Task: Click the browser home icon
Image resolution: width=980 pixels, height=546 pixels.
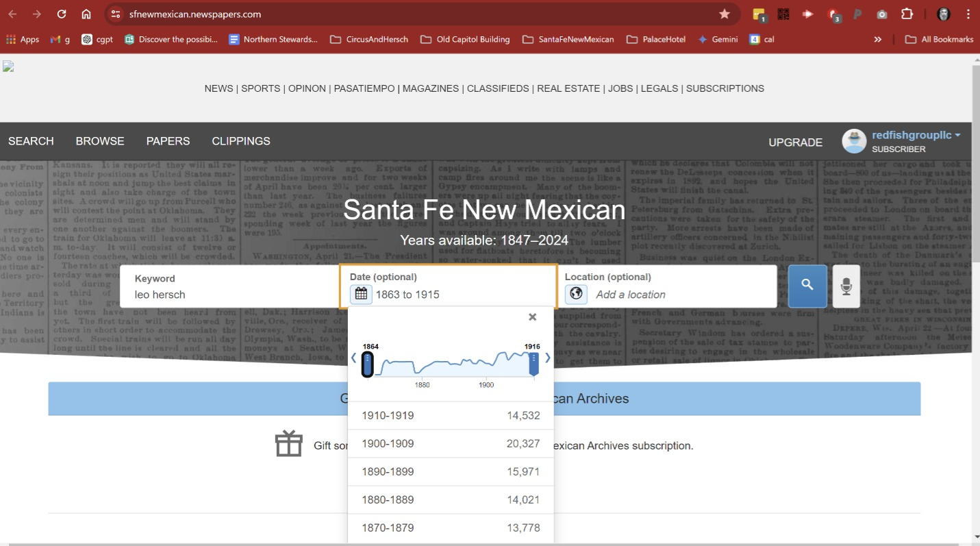Action: coord(86,14)
